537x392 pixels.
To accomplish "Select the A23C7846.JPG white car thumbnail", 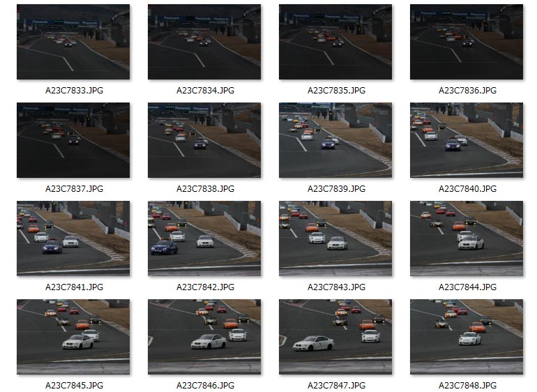I will [x=204, y=337].
